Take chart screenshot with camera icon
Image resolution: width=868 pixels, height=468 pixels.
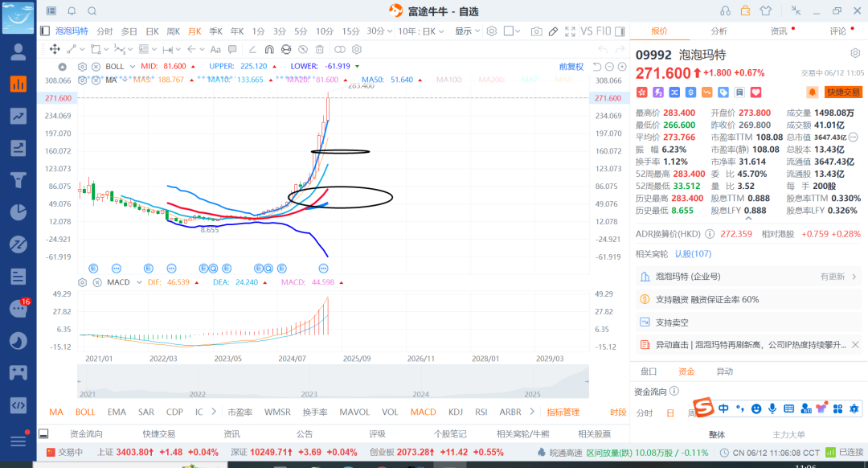click(x=536, y=31)
